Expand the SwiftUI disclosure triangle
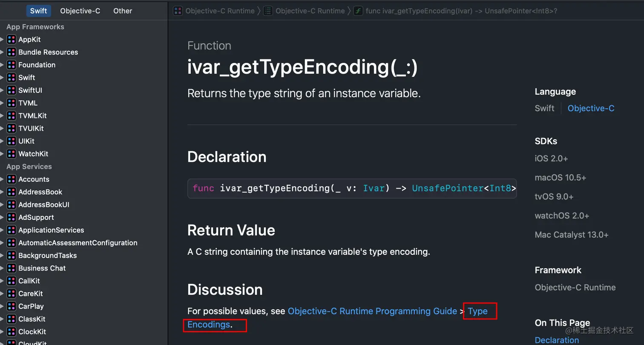The width and height of the screenshot is (644, 345). coord(2,90)
